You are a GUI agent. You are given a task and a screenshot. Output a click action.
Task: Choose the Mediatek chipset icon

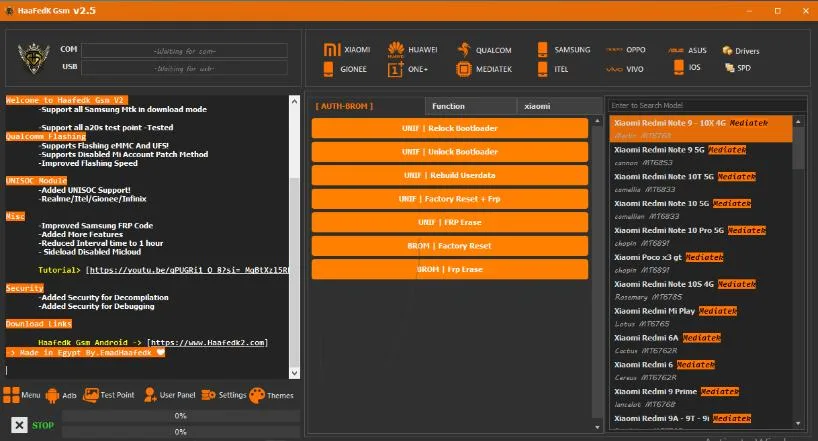coord(464,70)
